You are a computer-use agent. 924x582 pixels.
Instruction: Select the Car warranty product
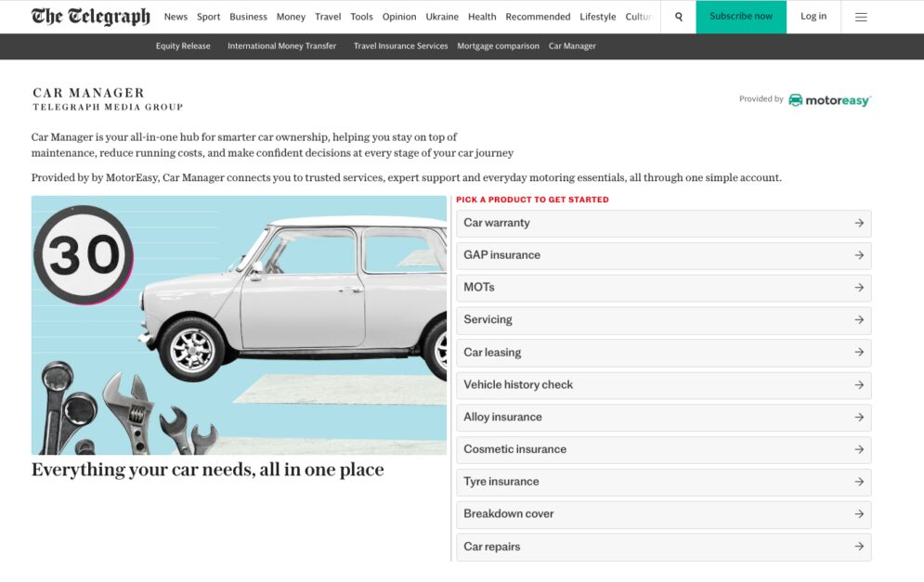[664, 224]
